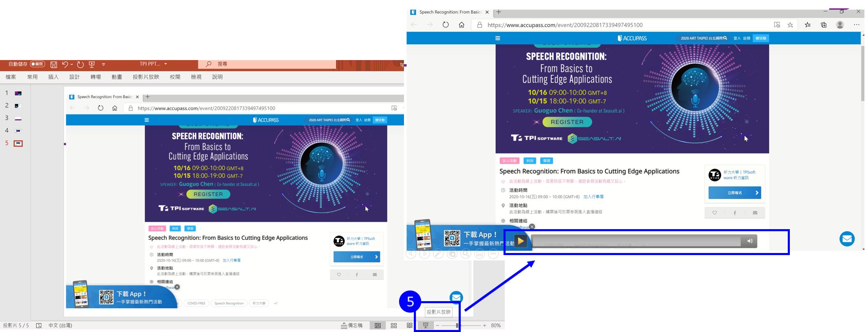
Task: Open the Customize Quick Access Toolbar dropdown
Action: [x=103, y=64]
